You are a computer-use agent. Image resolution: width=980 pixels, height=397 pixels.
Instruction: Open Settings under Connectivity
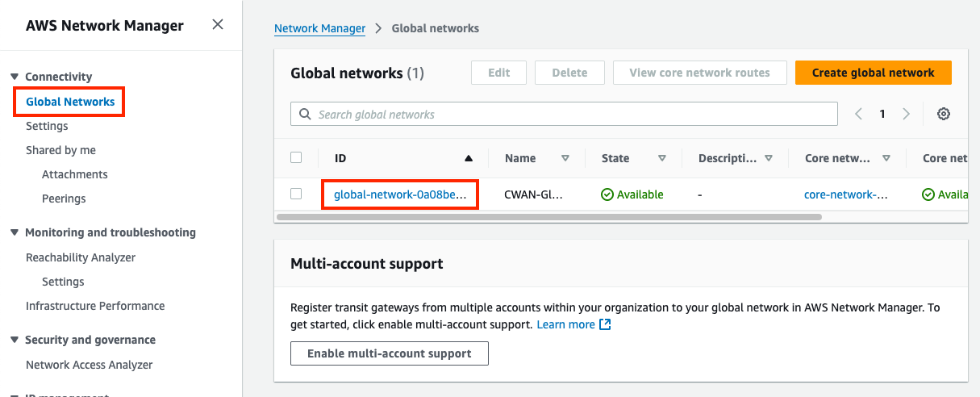tap(47, 126)
